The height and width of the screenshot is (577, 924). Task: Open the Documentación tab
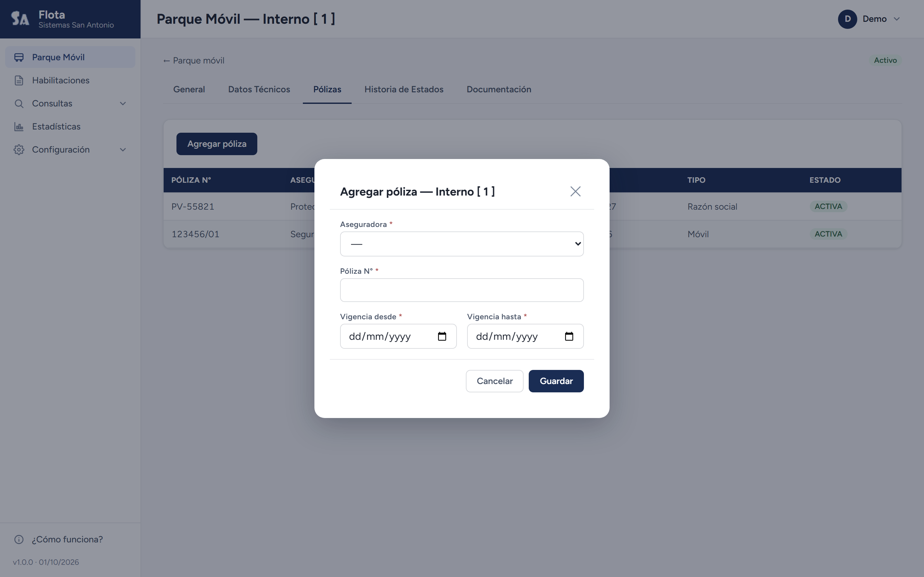(499, 89)
